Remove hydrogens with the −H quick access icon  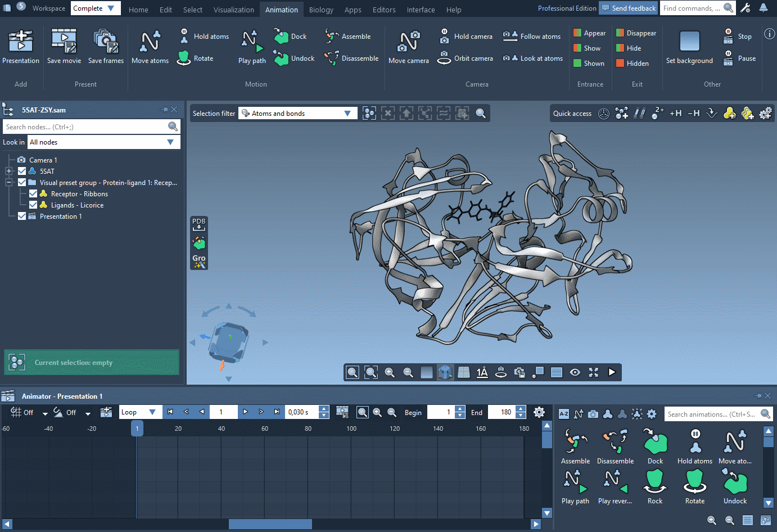coord(693,113)
